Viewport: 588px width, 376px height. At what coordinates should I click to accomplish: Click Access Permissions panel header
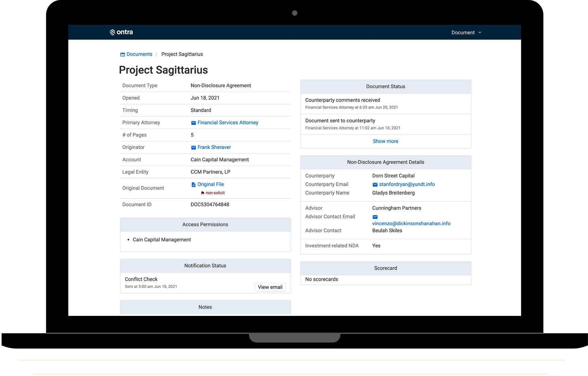pos(205,225)
